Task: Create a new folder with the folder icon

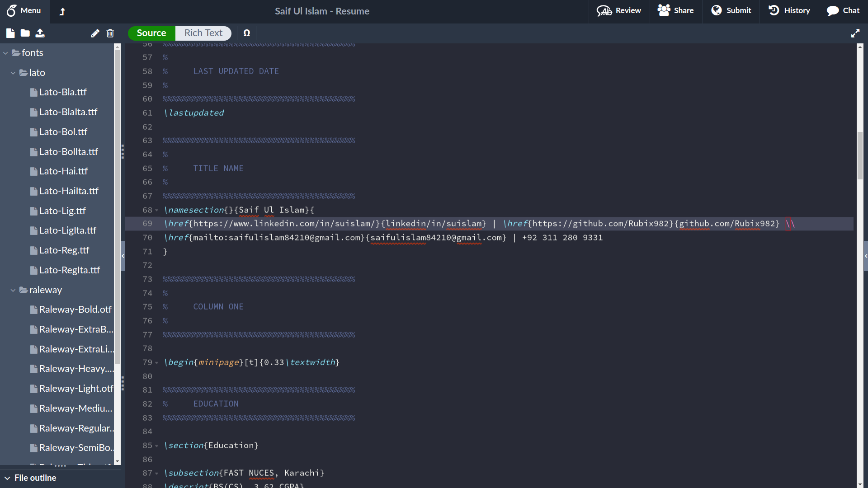Action: [25, 33]
